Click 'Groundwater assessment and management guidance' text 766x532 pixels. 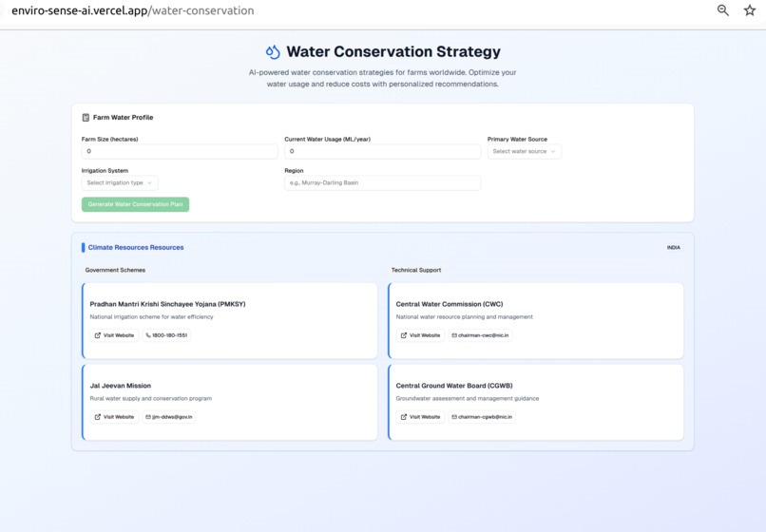tap(468, 399)
